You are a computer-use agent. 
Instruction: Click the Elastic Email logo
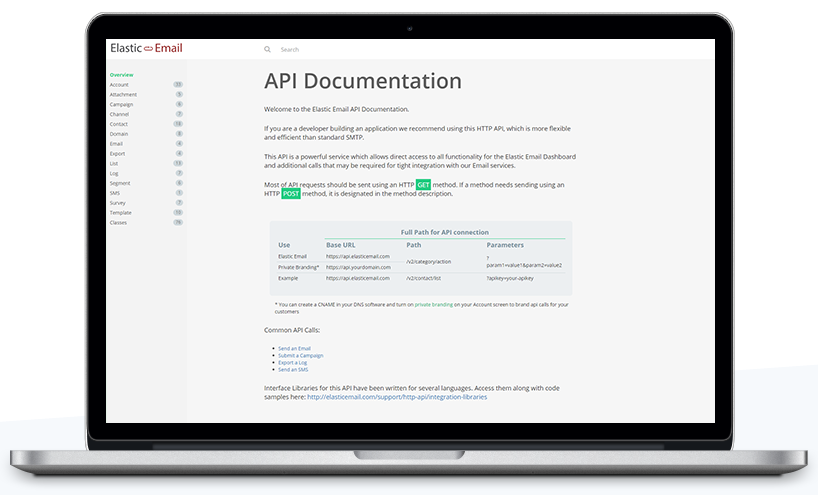[146, 48]
